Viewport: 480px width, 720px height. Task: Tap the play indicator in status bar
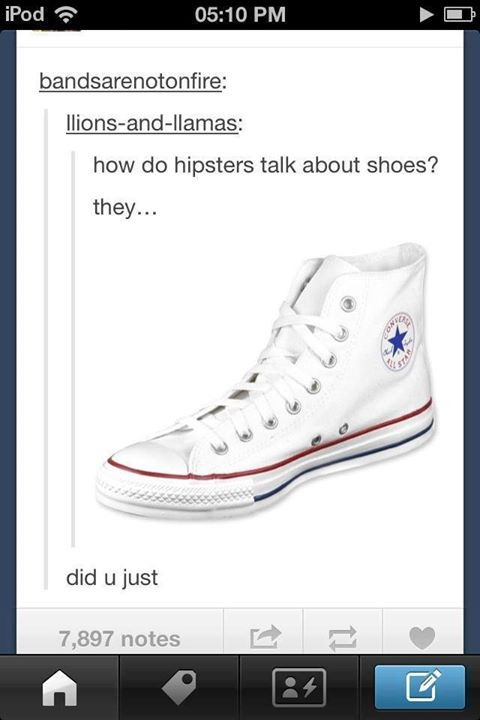426,15
